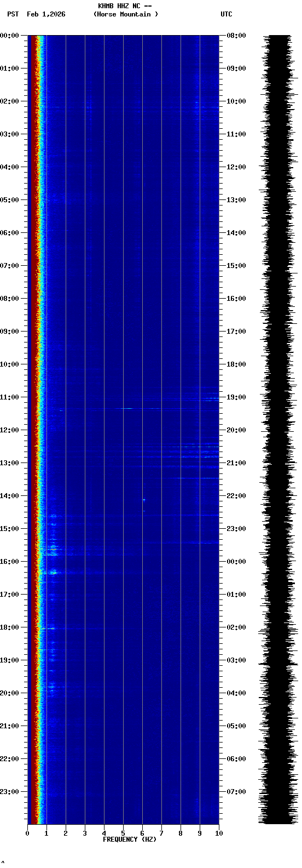Click PST time label 22:00 on left axis
This screenshot has width=302, height=868.
pyautogui.click(x=9, y=759)
